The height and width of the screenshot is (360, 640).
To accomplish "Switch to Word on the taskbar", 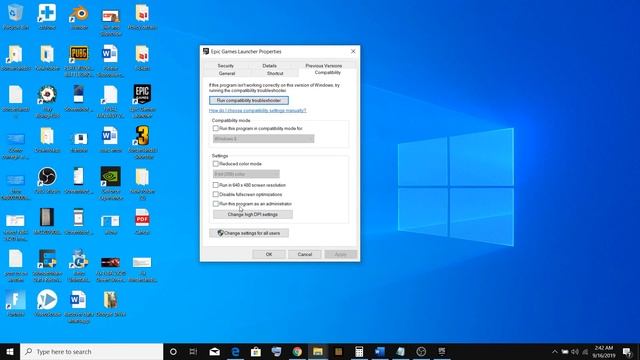I will [380, 351].
